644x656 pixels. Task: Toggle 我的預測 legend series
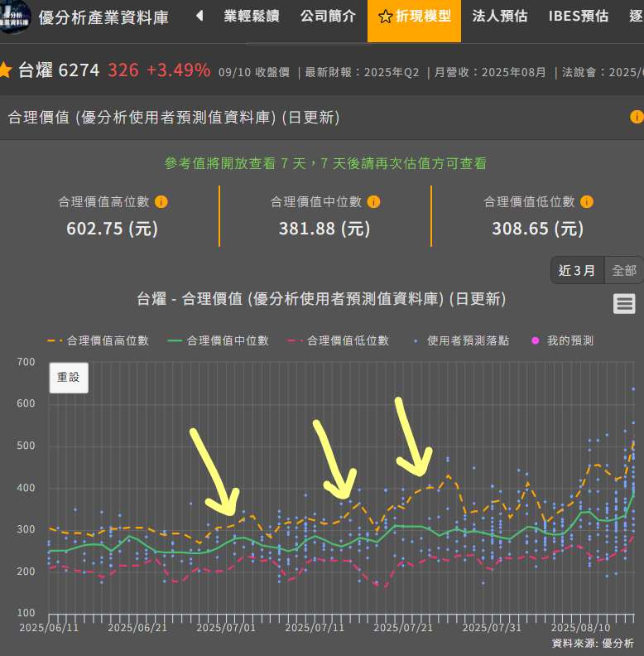pyautogui.click(x=562, y=340)
